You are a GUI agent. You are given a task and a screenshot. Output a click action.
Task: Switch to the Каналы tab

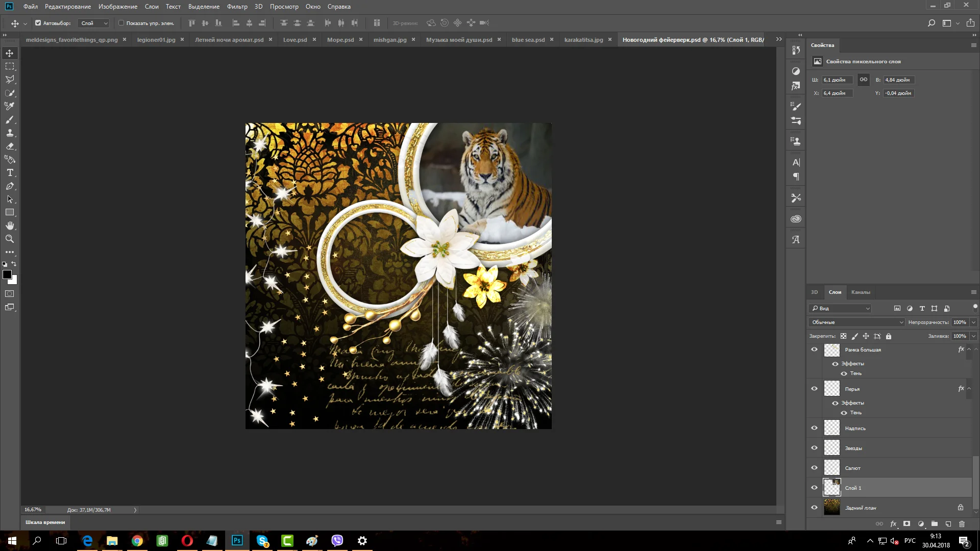coord(860,292)
